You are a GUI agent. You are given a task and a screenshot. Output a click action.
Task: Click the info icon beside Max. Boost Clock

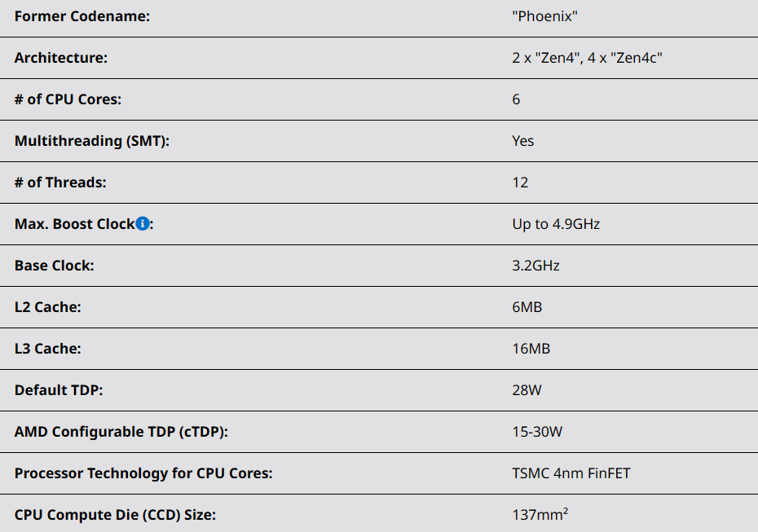tap(143, 224)
